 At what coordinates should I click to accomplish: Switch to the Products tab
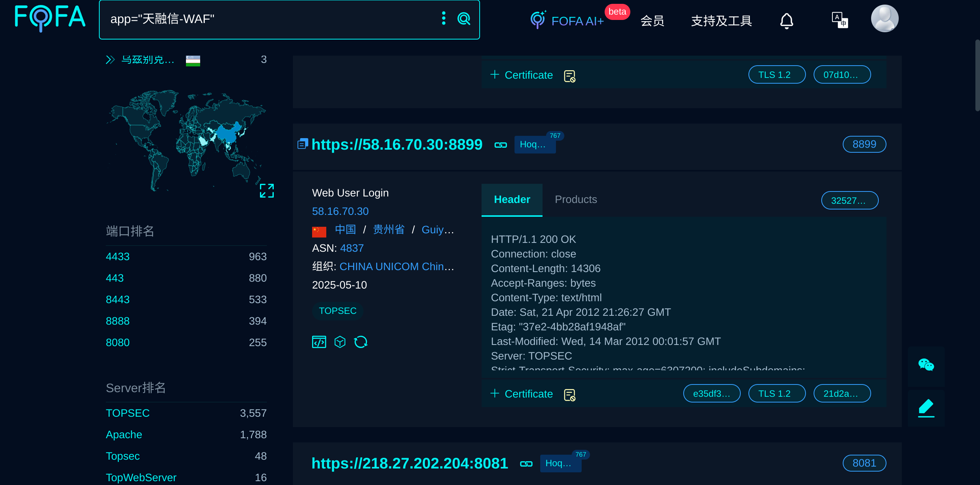[x=576, y=200]
